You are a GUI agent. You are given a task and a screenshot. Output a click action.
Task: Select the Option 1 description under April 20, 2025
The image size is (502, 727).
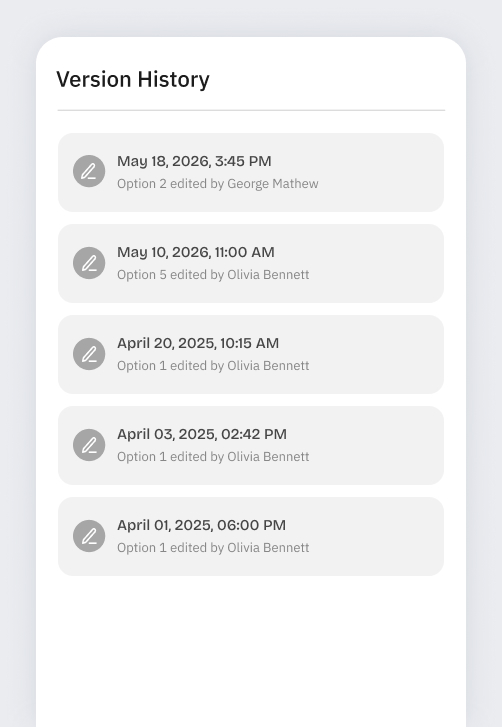[213, 366]
